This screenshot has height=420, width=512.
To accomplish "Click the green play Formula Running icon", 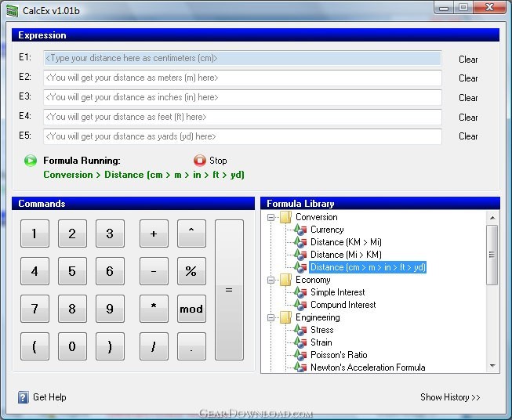I will [31, 161].
